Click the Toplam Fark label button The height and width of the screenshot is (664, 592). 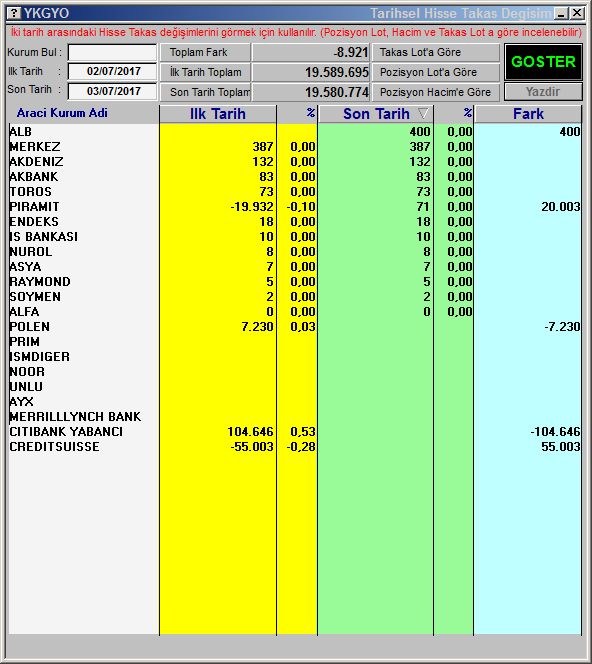(205, 53)
